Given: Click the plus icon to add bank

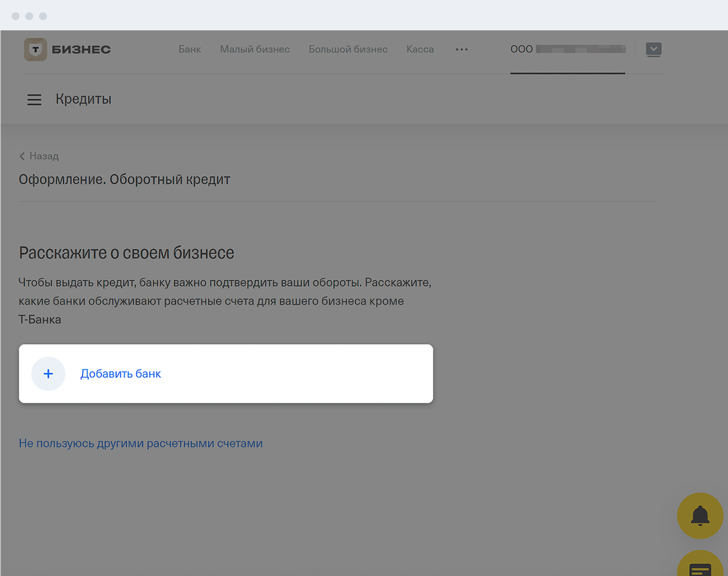Looking at the screenshot, I should click(48, 374).
